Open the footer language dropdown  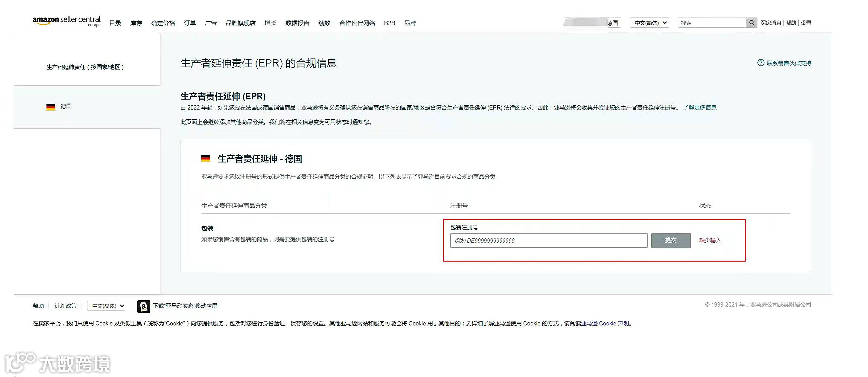point(107,306)
